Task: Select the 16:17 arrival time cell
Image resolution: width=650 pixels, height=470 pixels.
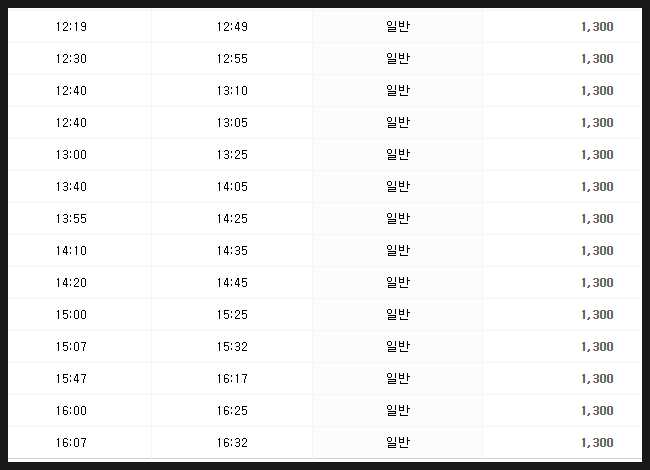Action: 232,378
